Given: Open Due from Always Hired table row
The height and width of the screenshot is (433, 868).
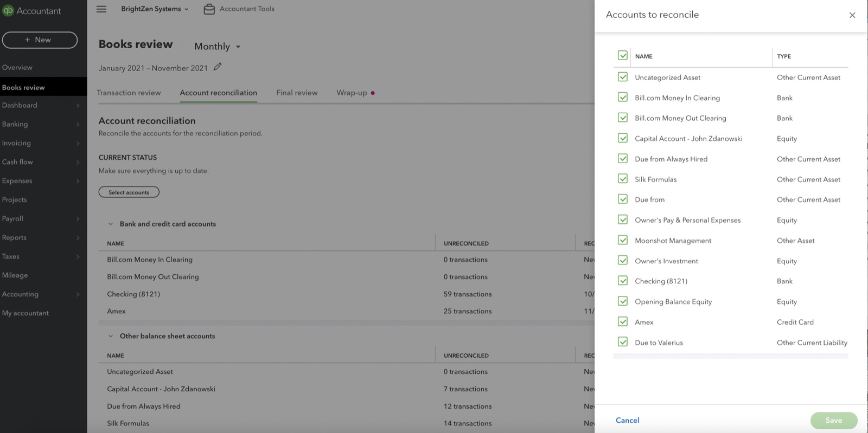Looking at the screenshot, I should (144, 406).
